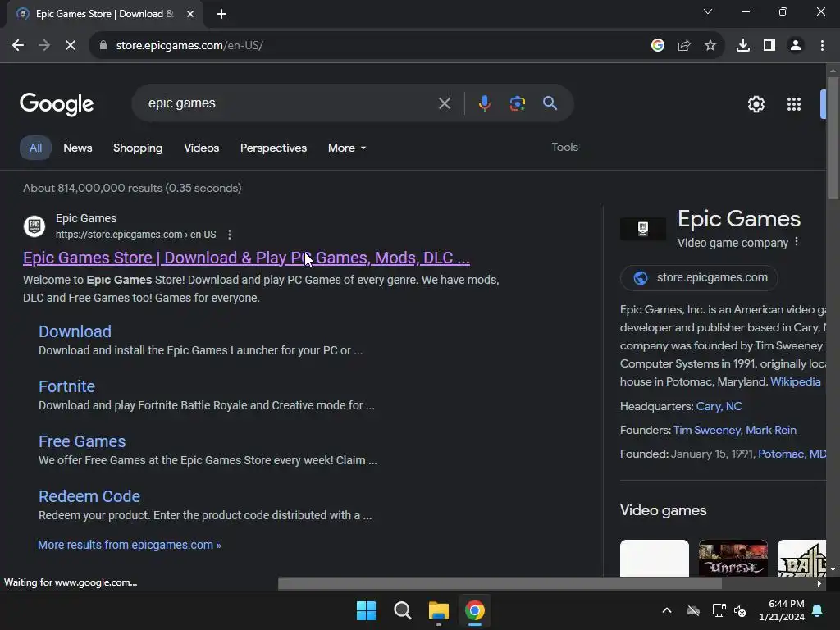840x630 pixels.
Task: Click the vertical page scrollbar thumb
Action: (833, 138)
